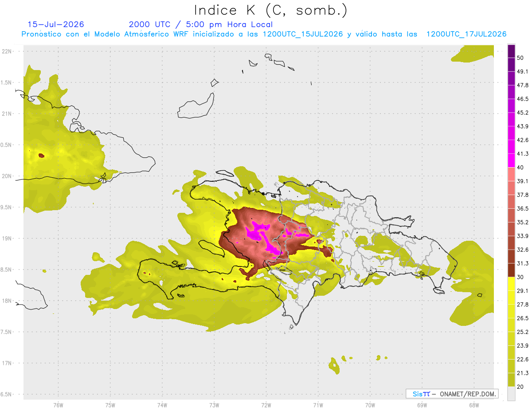Click legend value "43.9"

[523, 126]
